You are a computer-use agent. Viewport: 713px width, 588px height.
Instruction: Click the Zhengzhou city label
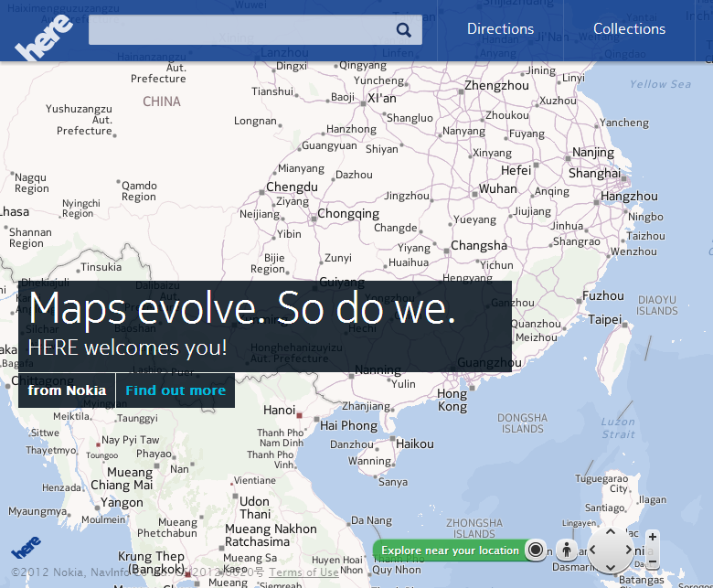click(496, 85)
